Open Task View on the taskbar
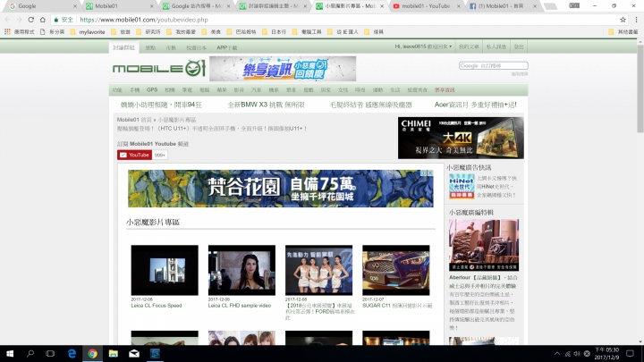 click(50, 353)
